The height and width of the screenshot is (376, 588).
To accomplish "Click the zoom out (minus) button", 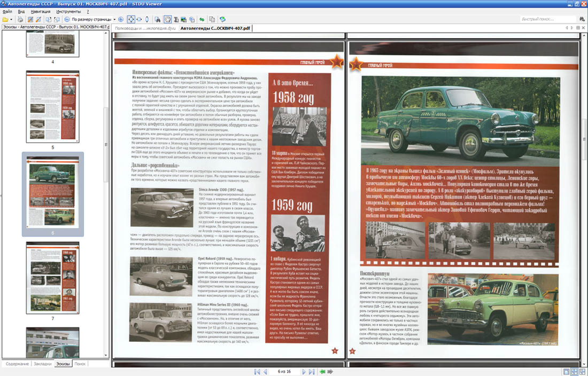I will click(67, 19).
